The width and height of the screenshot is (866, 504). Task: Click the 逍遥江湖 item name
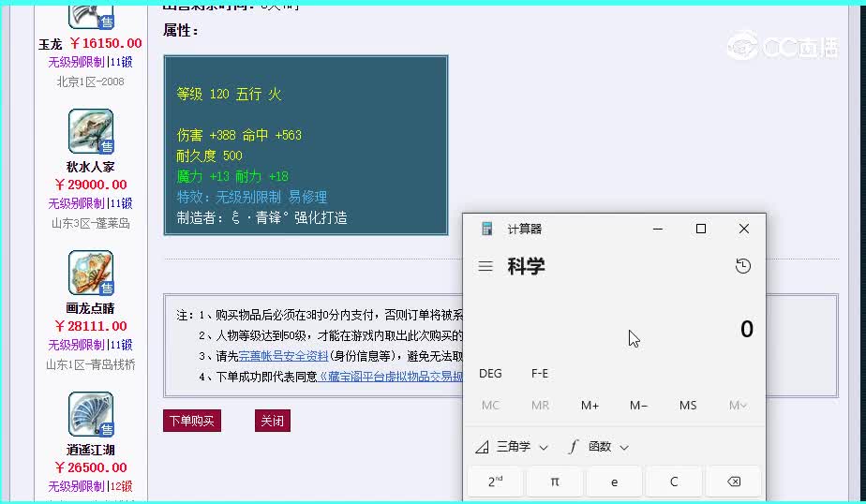[91, 450]
